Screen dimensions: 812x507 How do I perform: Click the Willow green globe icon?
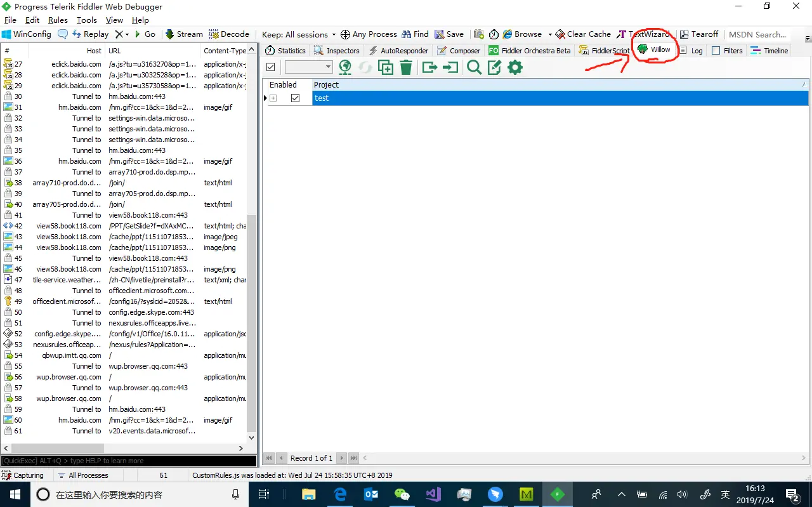345,67
